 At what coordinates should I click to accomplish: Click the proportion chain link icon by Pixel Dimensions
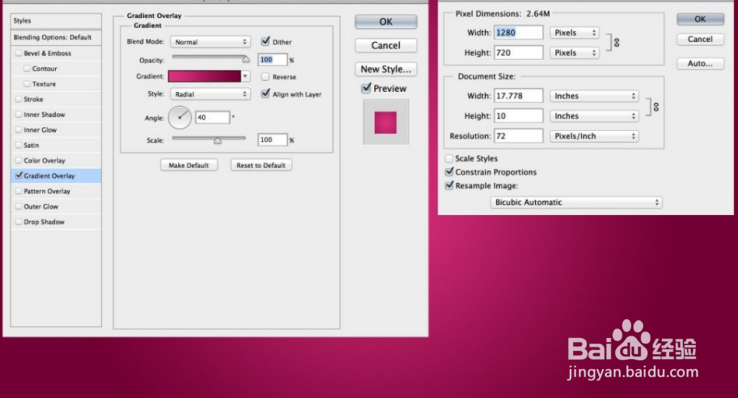[x=616, y=42]
